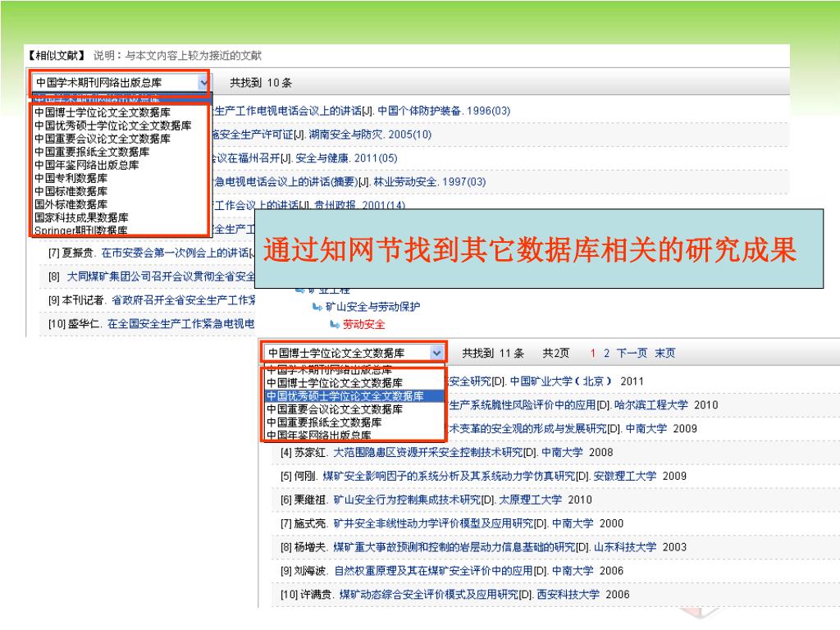This screenshot has height=630, width=840.
Task: Pick highlighted 中国优秀硕士学位论文全文数据库 in the 11-results panel list
Action: 354,396
